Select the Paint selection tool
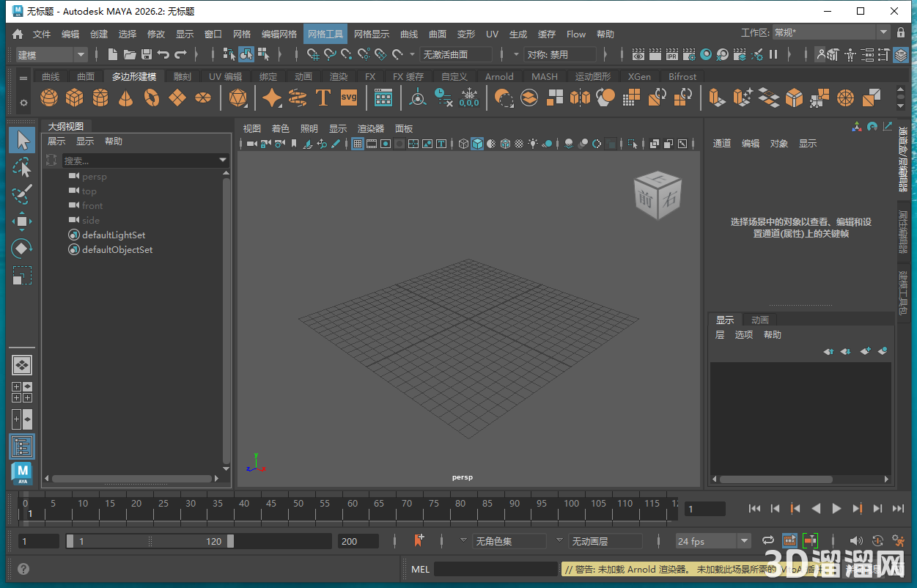917x588 pixels. coord(22,194)
